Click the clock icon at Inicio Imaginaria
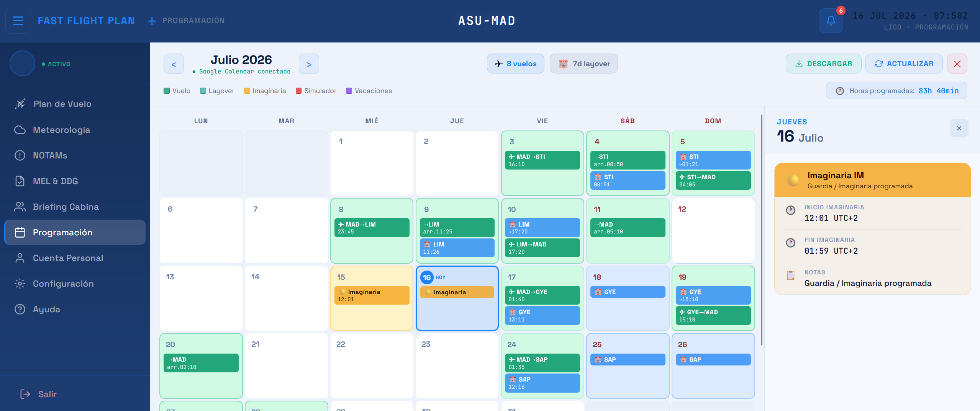This screenshot has width=980, height=411. pos(791,210)
